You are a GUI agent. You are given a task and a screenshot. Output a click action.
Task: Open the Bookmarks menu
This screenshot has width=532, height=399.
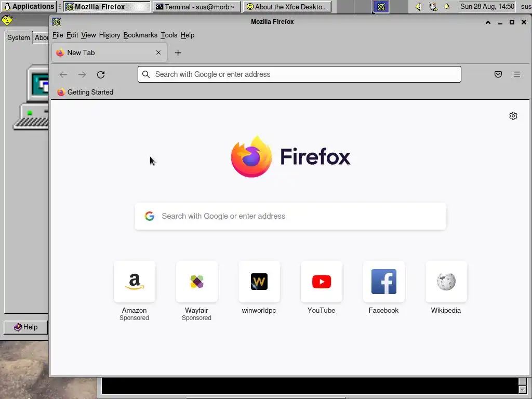coord(140,35)
